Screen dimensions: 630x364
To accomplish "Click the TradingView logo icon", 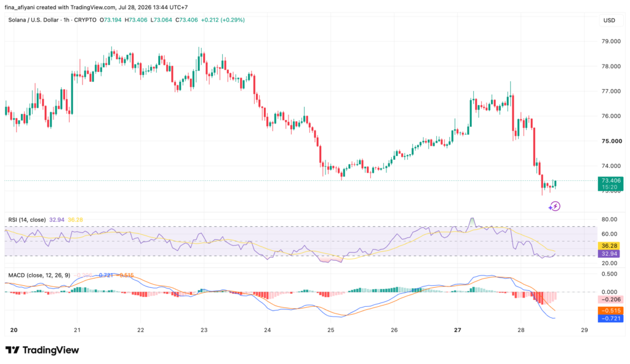I will [12, 350].
